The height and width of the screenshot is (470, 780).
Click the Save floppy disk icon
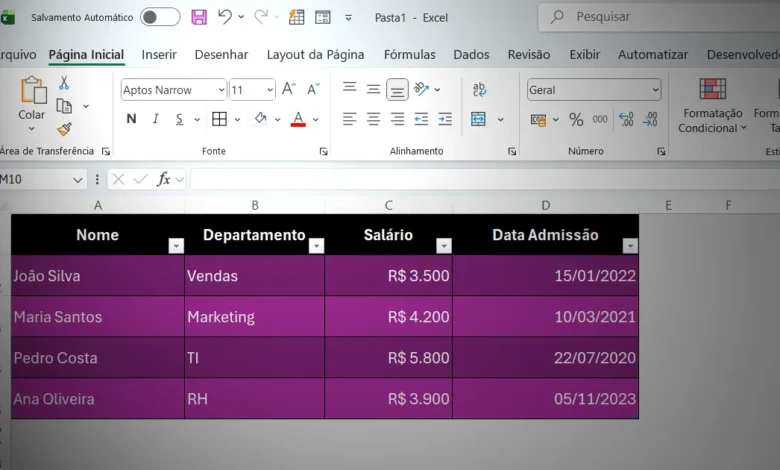coord(199,17)
